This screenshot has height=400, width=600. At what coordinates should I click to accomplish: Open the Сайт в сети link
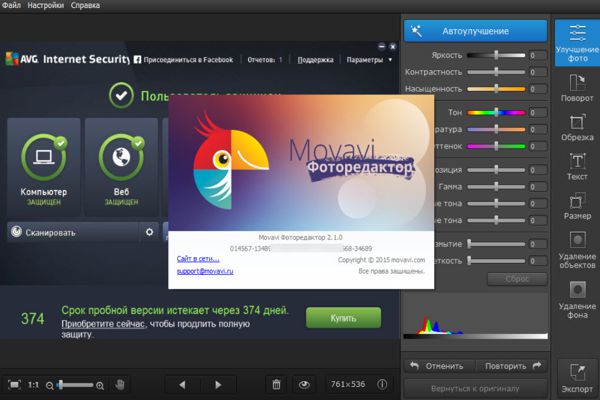tap(198, 259)
